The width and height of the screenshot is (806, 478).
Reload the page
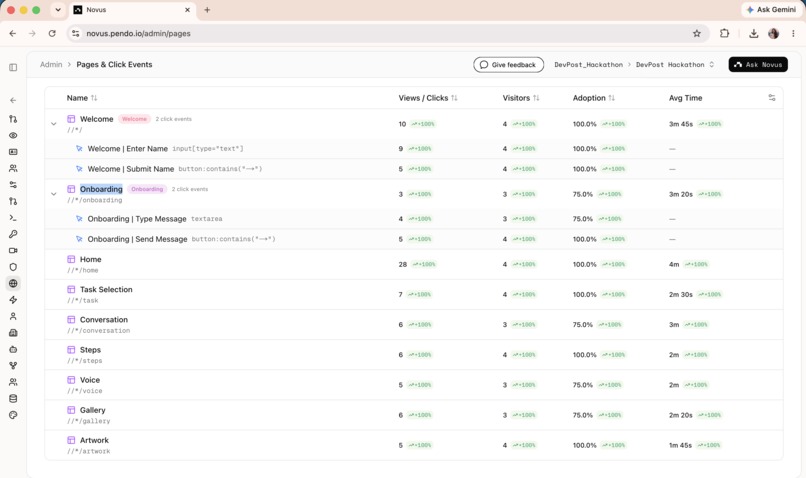(52, 33)
